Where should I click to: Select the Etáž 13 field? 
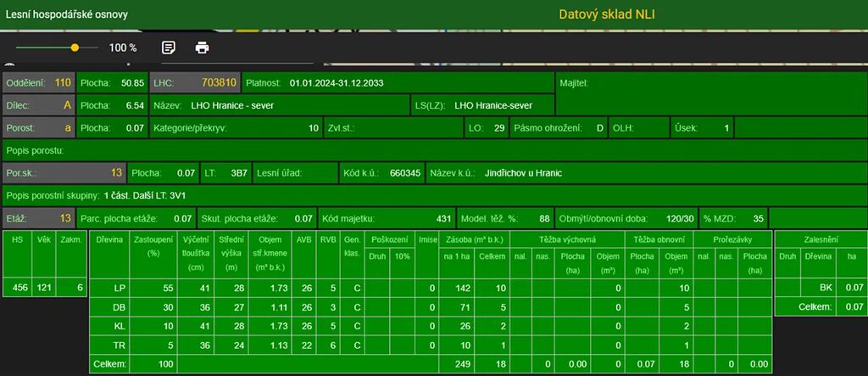(x=39, y=218)
